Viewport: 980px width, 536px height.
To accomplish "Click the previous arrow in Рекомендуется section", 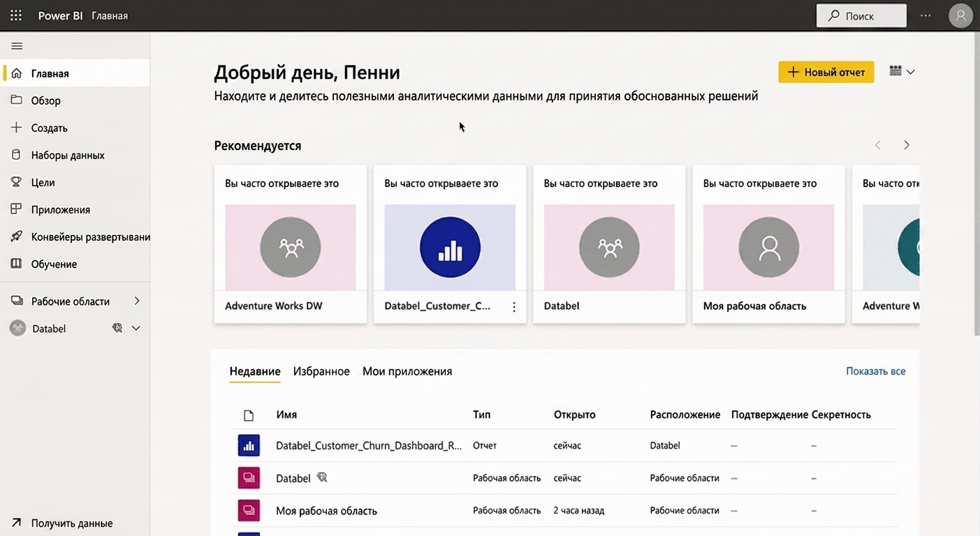I will 878,145.
